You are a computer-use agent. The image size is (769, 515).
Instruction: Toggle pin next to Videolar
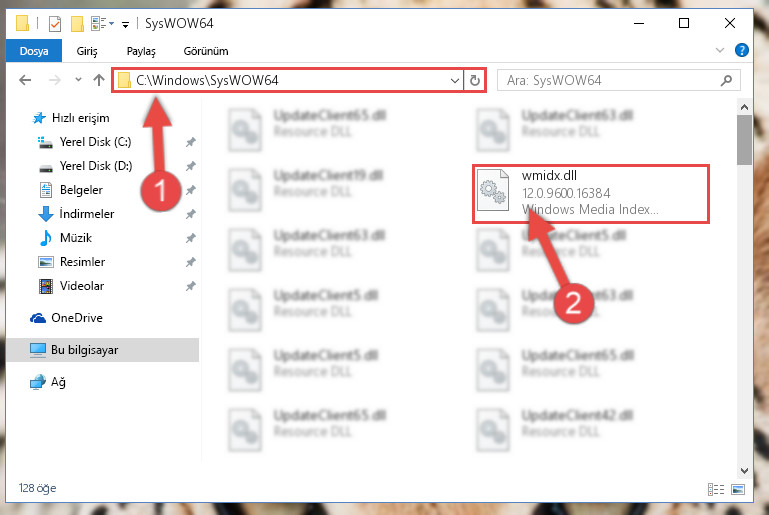point(190,286)
